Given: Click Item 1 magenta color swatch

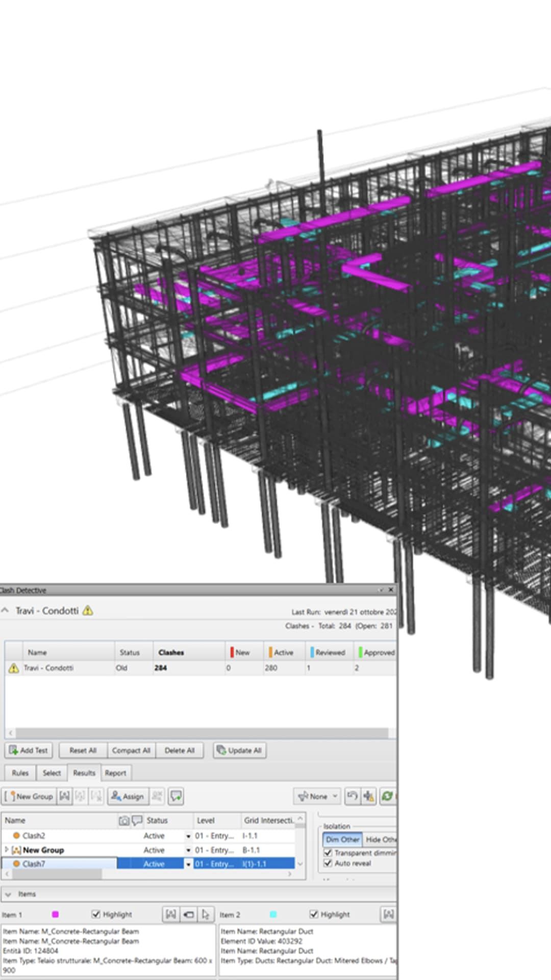Looking at the screenshot, I should 55,914.
